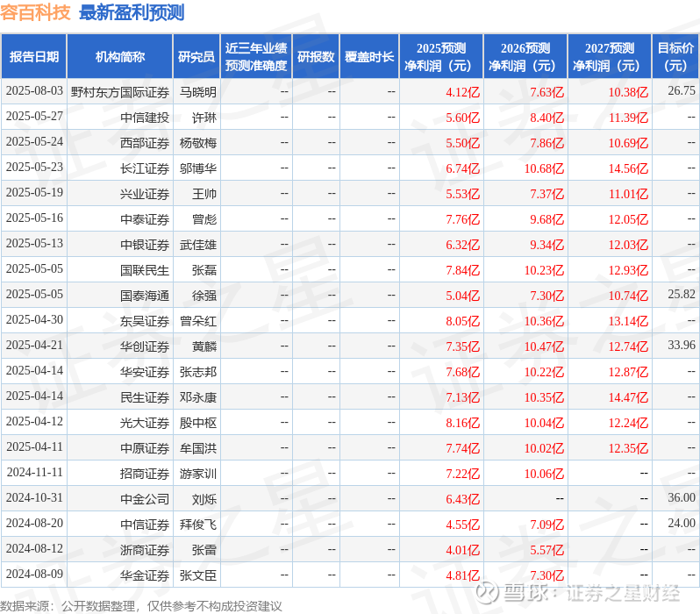Screen dimensions: 700x614
Task: Click the 8.05亿 2025 forecast value
Action: [x=463, y=321]
